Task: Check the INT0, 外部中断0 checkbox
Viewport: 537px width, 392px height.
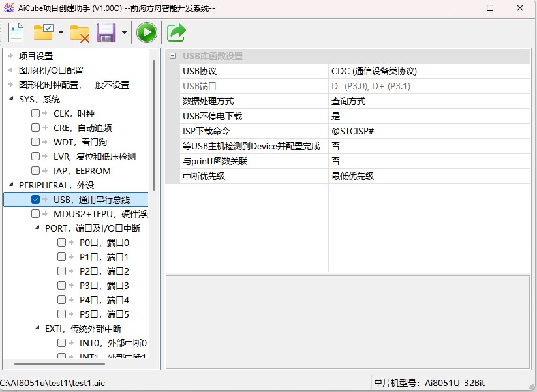Action: pos(61,342)
